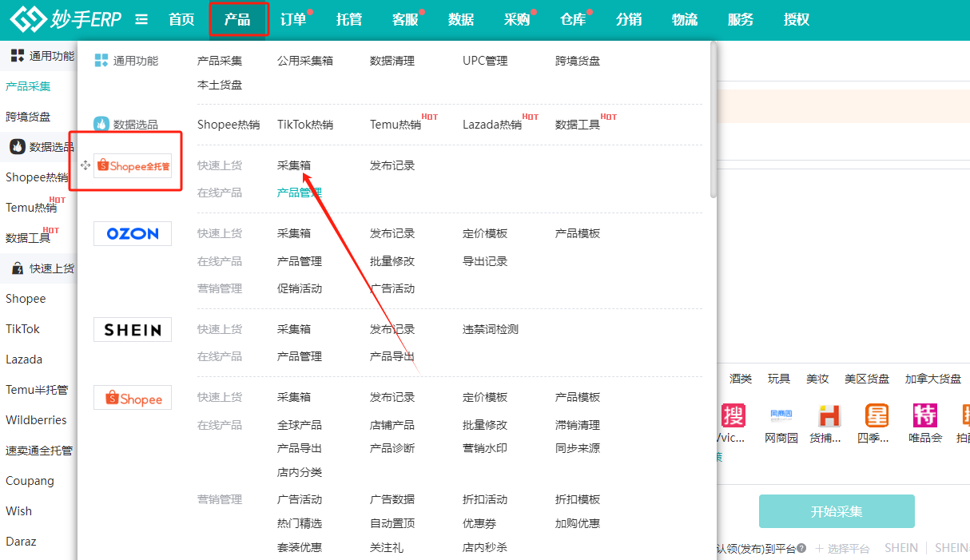The image size is (970, 560).
Task: Open the 采购 top navigation tab
Action: (x=517, y=19)
